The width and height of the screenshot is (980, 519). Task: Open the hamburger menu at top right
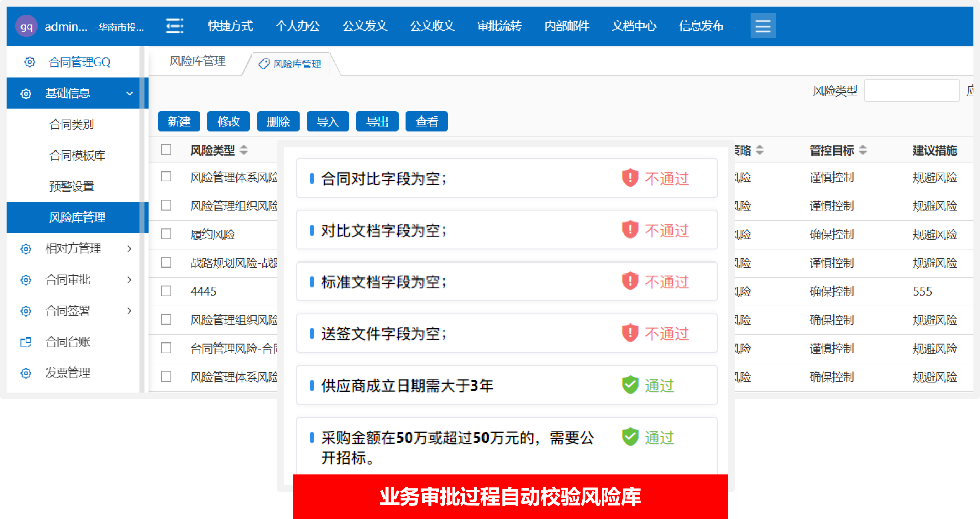(763, 25)
